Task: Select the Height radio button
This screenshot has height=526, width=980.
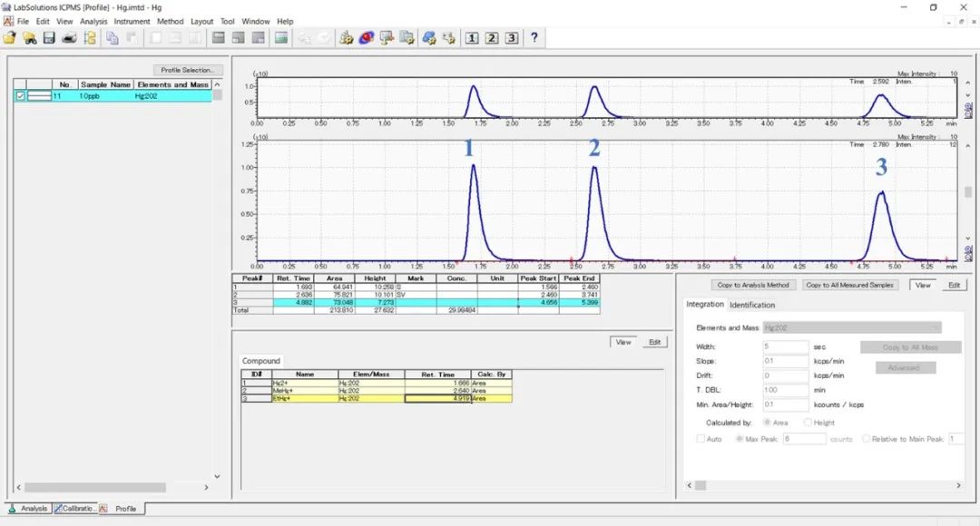Action: coord(808,423)
